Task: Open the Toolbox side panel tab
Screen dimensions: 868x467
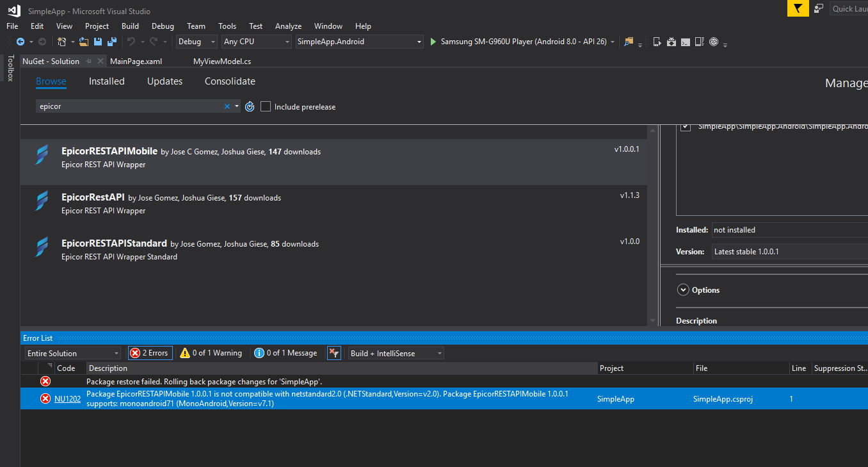Action: (10, 68)
